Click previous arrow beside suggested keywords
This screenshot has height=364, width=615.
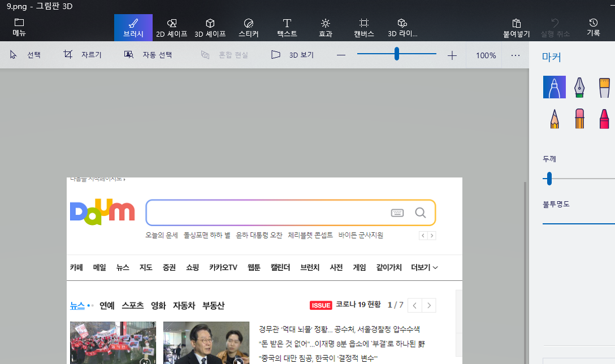[423, 235]
